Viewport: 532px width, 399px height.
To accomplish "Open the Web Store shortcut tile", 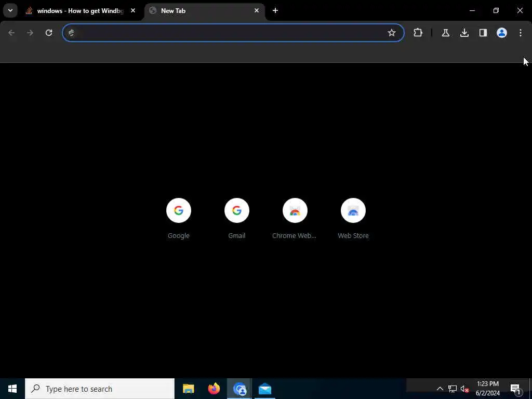I will tap(353, 219).
